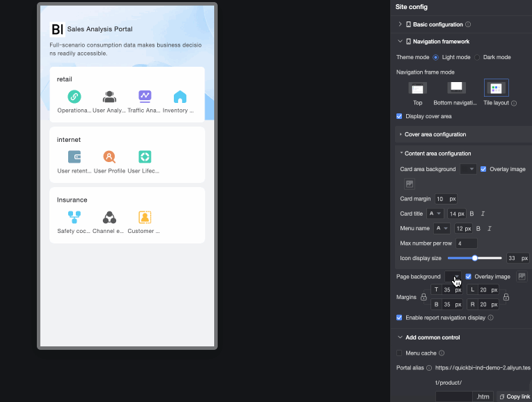Open the User Profile icon under internet
532x402 pixels.
pyautogui.click(x=109, y=157)
